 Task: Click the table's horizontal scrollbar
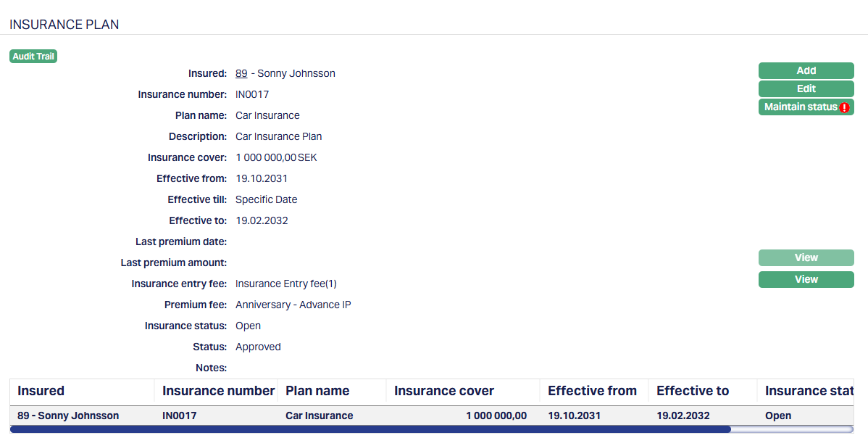point(370,429)
